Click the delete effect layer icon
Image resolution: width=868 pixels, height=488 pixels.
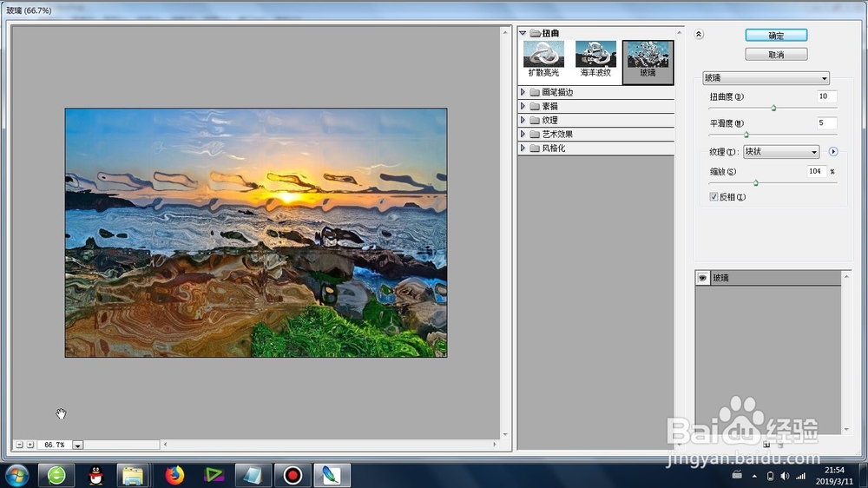[x=780, y=445]
